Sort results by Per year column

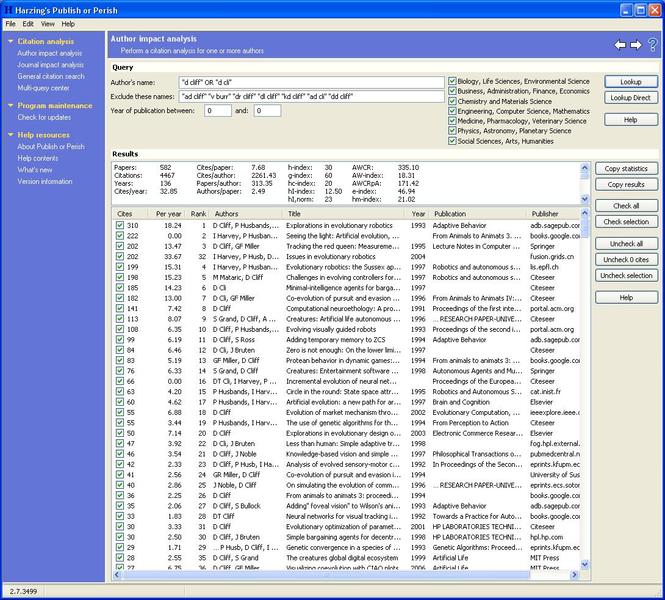[x=166, y=214]
